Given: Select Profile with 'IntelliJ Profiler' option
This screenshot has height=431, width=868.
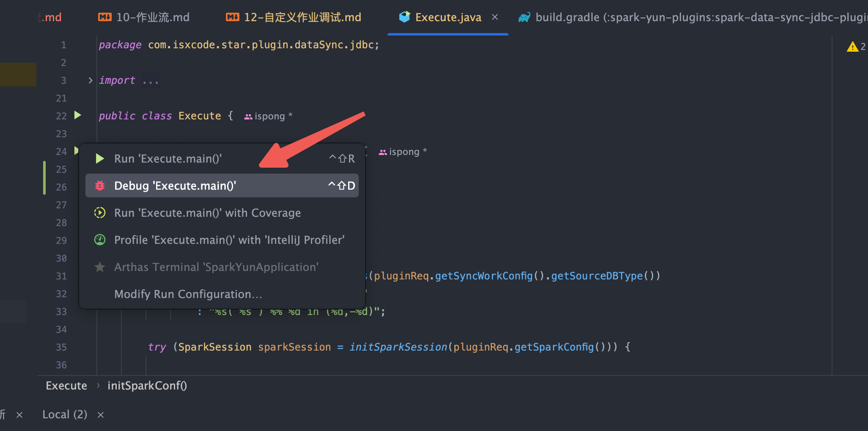Looking at the screenshot, I should point(229,240).
